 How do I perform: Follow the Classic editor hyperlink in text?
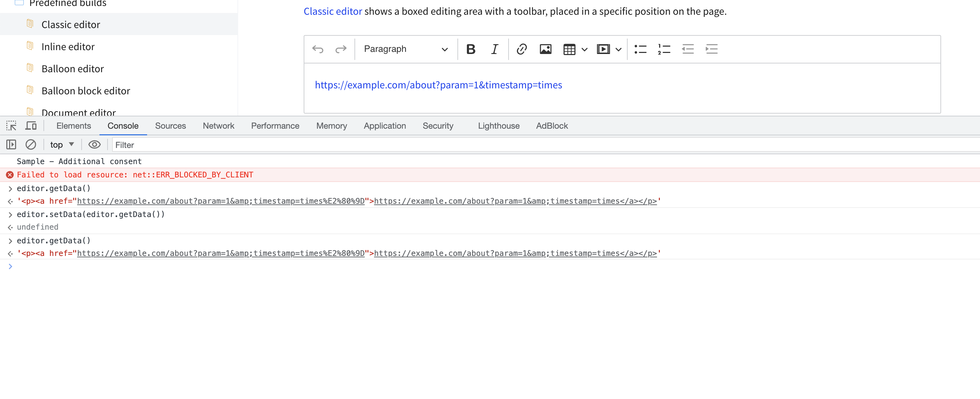click(x=332, y=11)
